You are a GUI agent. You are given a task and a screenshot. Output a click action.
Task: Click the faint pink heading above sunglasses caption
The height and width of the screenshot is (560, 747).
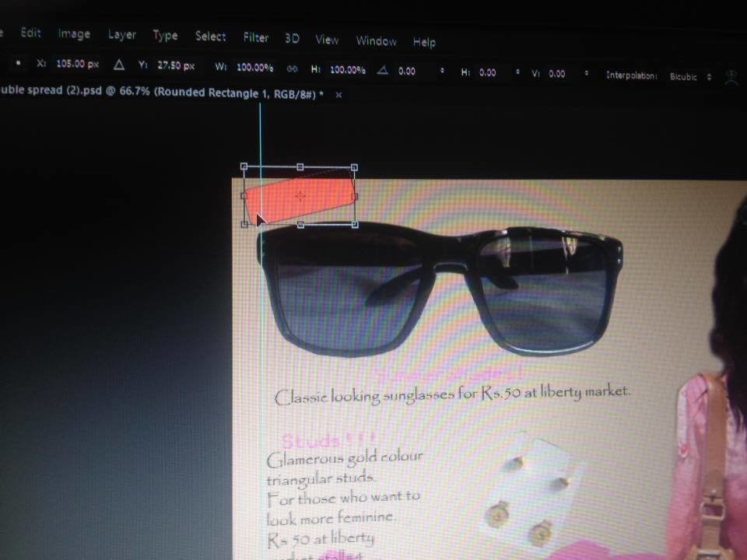[449, 373]
